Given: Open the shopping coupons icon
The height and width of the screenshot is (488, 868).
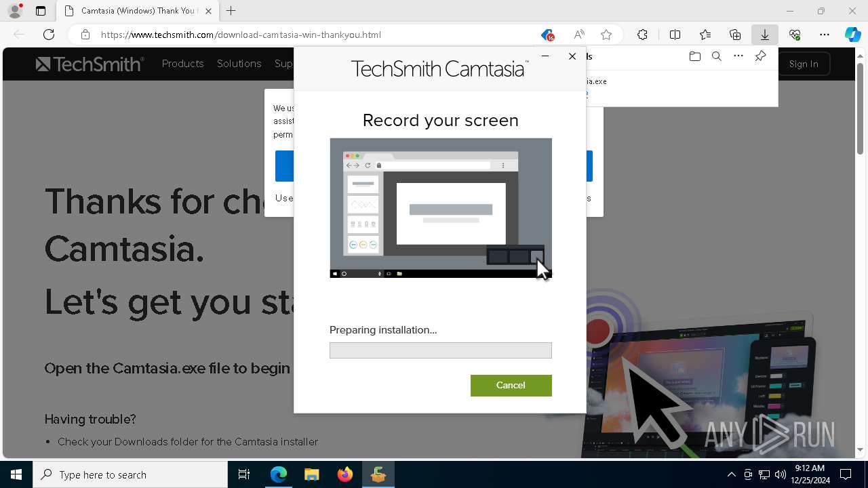Looking at the screenshot, I should tap(547, 35).
